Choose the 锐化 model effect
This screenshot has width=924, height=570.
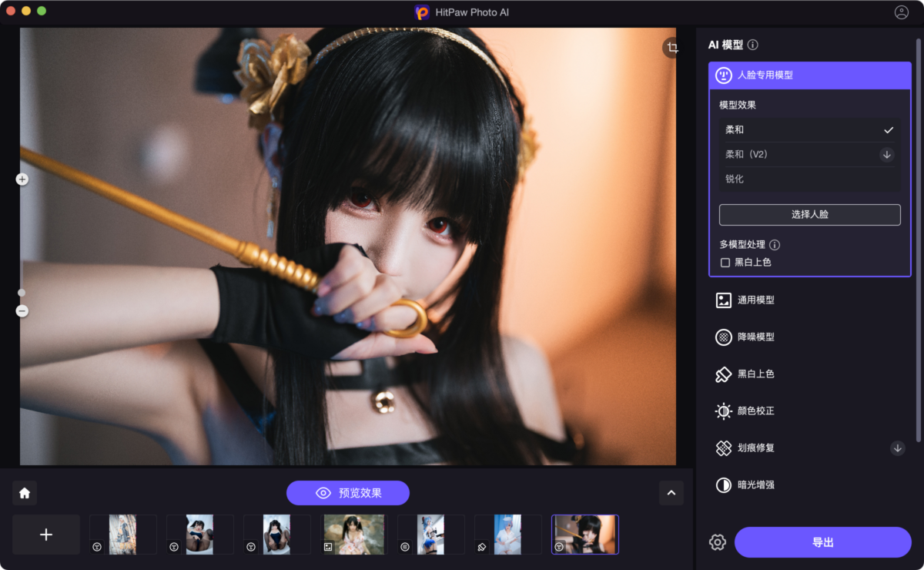tap(809, 179)
